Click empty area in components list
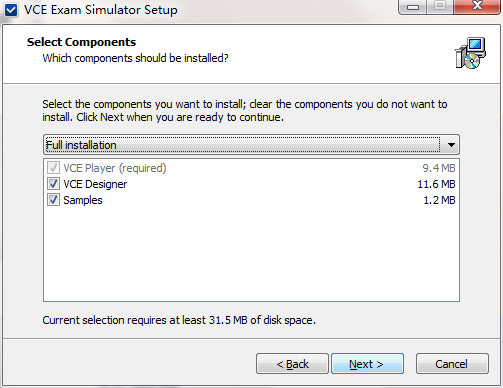Image resolution: width=503 pixels, height=388 pixels. click(x=251, y=254)
